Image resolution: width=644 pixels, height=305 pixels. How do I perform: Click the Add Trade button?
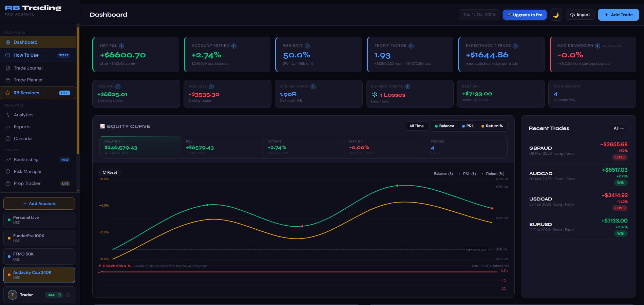click(618, 15)
